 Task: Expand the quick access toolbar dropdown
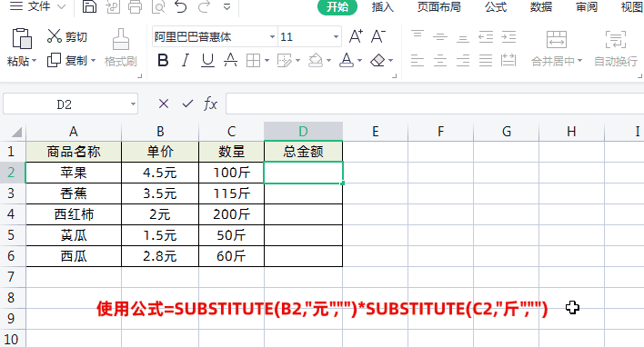[x=226, y=7]
